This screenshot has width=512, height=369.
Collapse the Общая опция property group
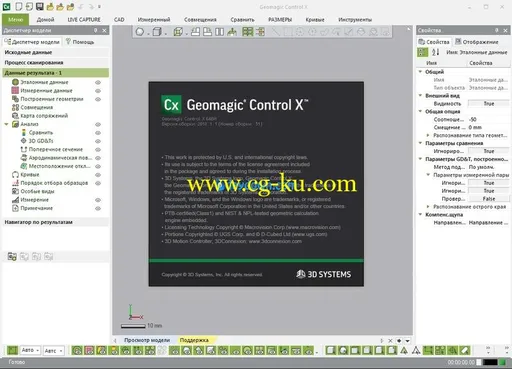click(420, 111)
